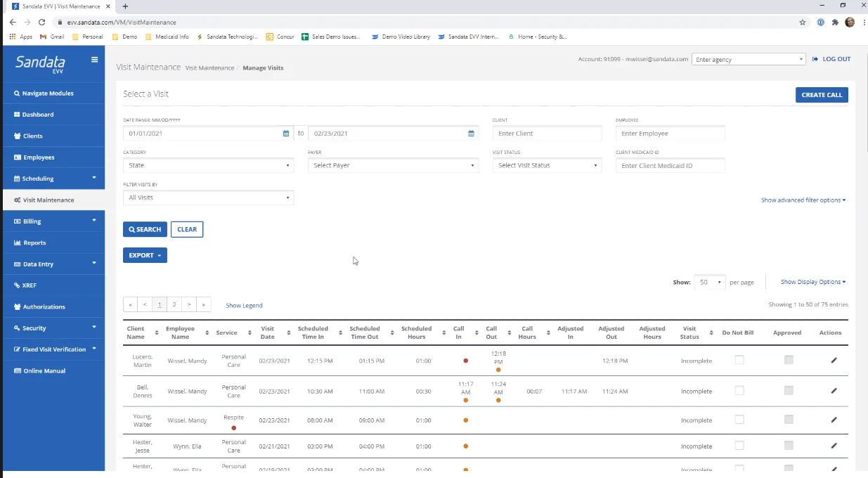Open the Authorizations module
Screen dimensions: 868x478
44,306
